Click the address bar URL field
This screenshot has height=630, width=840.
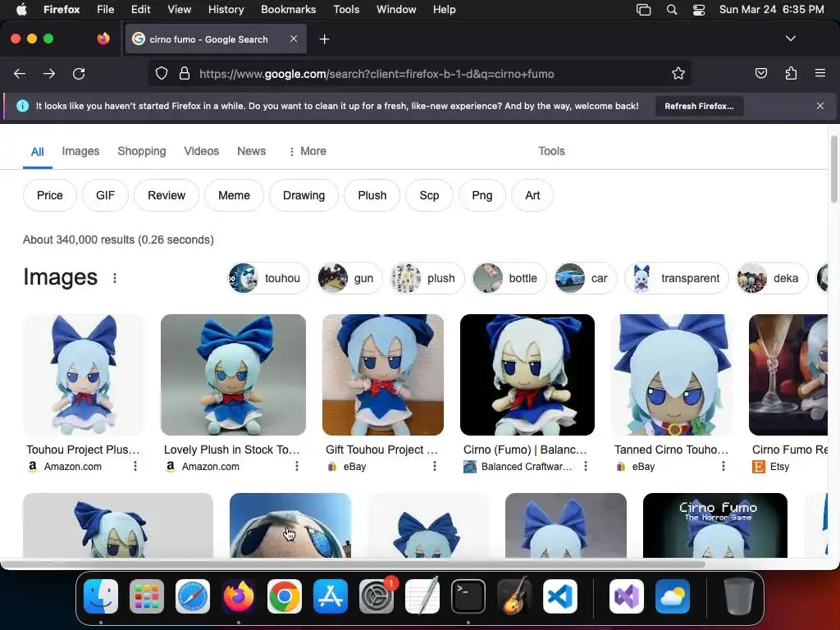[419, 74]
